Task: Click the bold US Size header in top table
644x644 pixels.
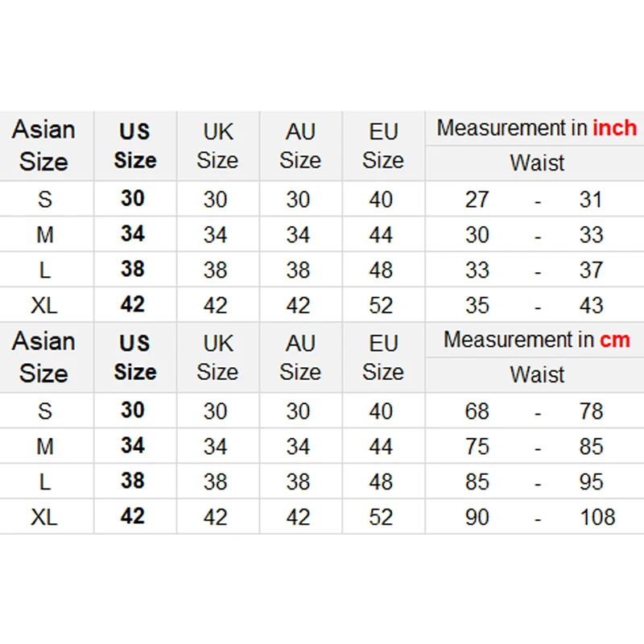Action: click(x=135, y=146)
